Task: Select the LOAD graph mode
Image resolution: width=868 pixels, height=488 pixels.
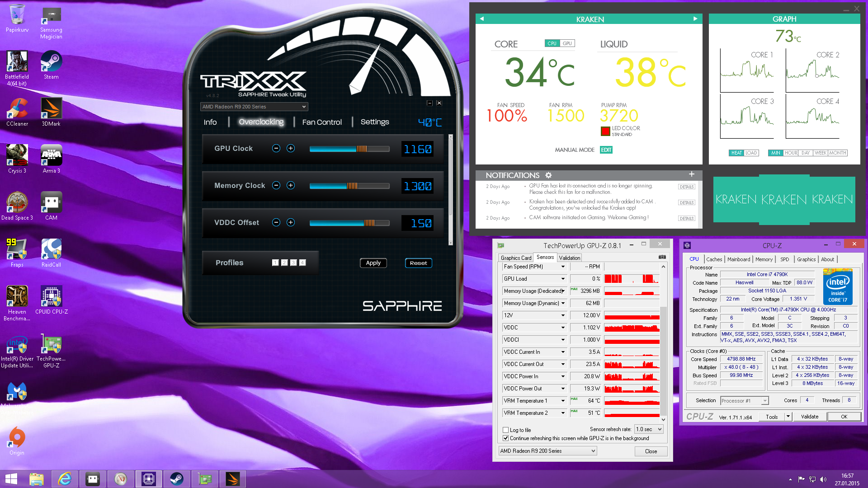Action: point(751,153)
